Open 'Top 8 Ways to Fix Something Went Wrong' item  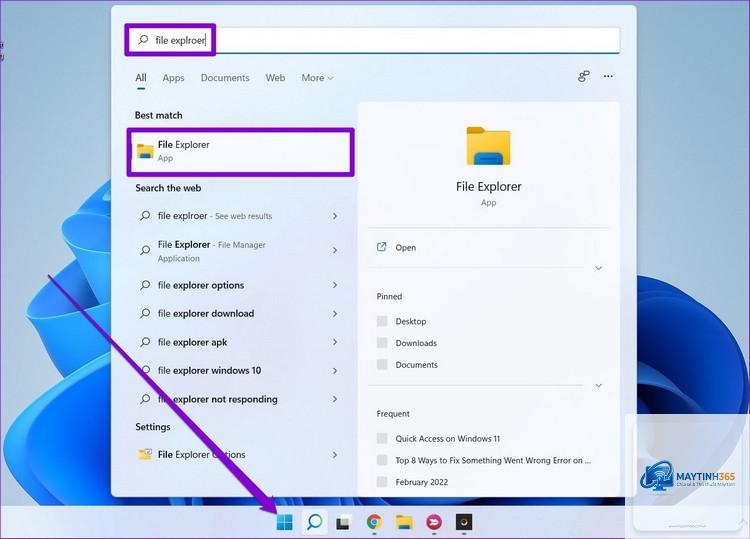pyautogui.click(x=493, y=460)
